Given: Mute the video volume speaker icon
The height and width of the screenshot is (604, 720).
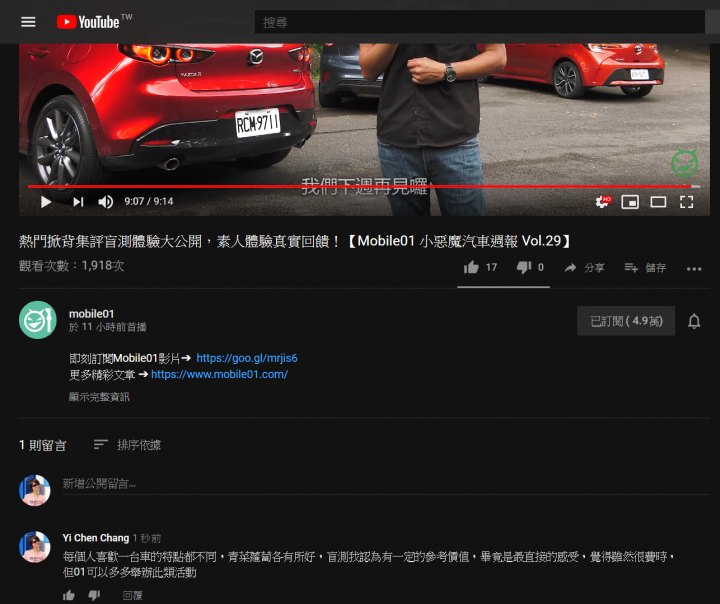Looking at the screenshot, I should [x=106, y=202].
